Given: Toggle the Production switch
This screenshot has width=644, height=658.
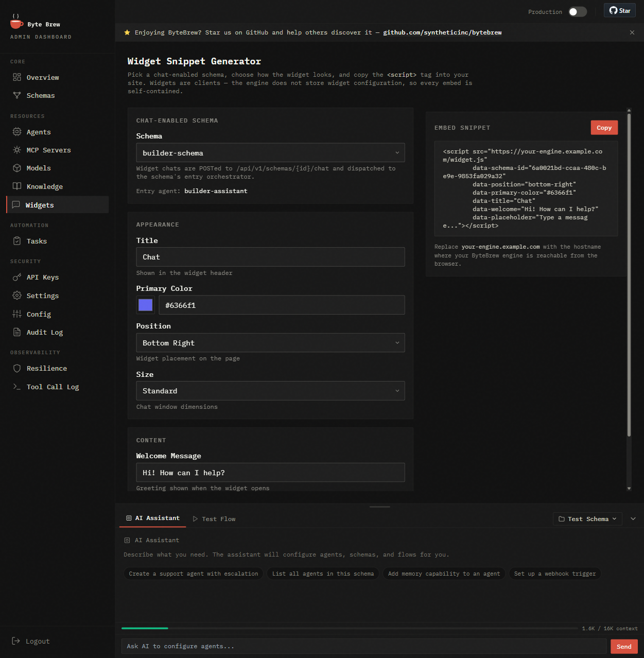Looking at the screenshot, I should [578, 12].
